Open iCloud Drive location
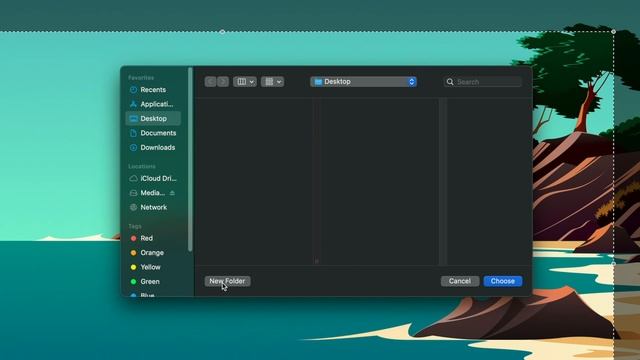 (153, 178)
